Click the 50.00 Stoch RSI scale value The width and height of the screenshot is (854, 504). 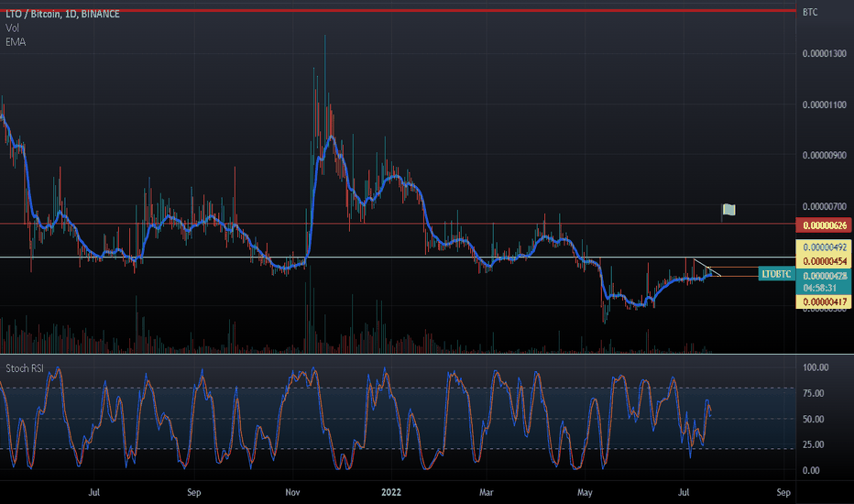tap(813, 419)
